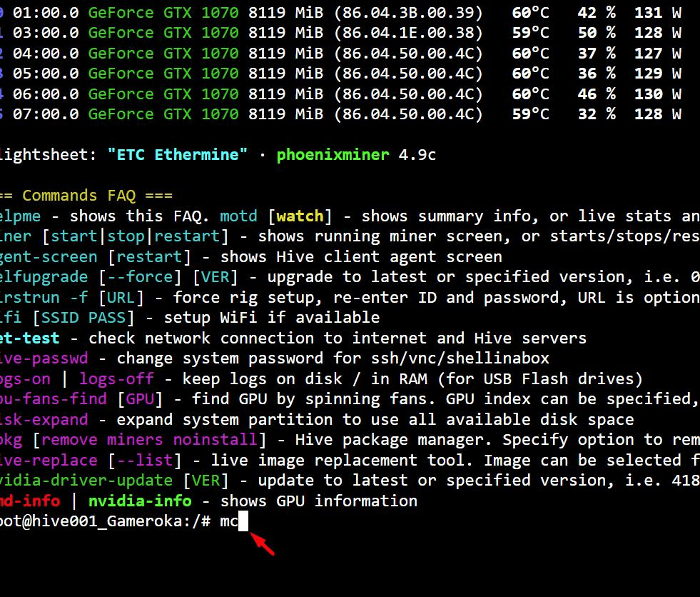Click the "nvidia-driver-update" command

[x=86, y=481]
